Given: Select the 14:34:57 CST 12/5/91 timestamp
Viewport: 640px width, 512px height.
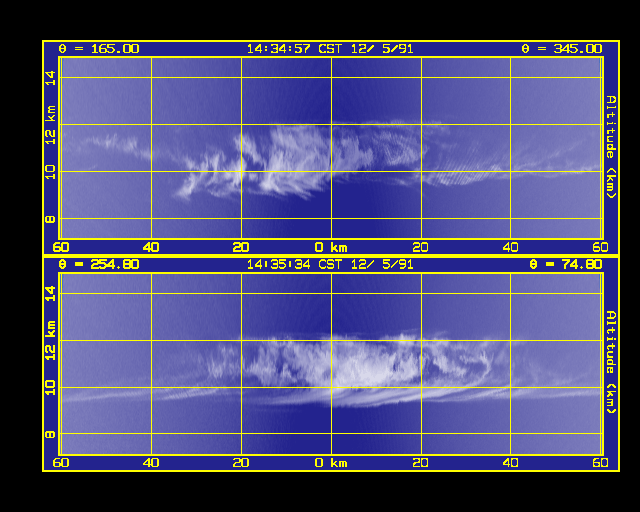Looking at the screenshot, I should tap(330, 49).
